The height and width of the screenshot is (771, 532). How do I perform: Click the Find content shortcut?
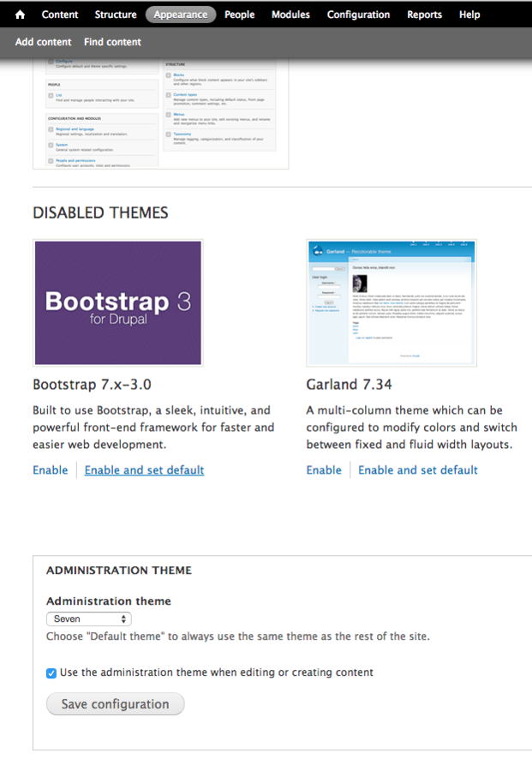[112, 42]
